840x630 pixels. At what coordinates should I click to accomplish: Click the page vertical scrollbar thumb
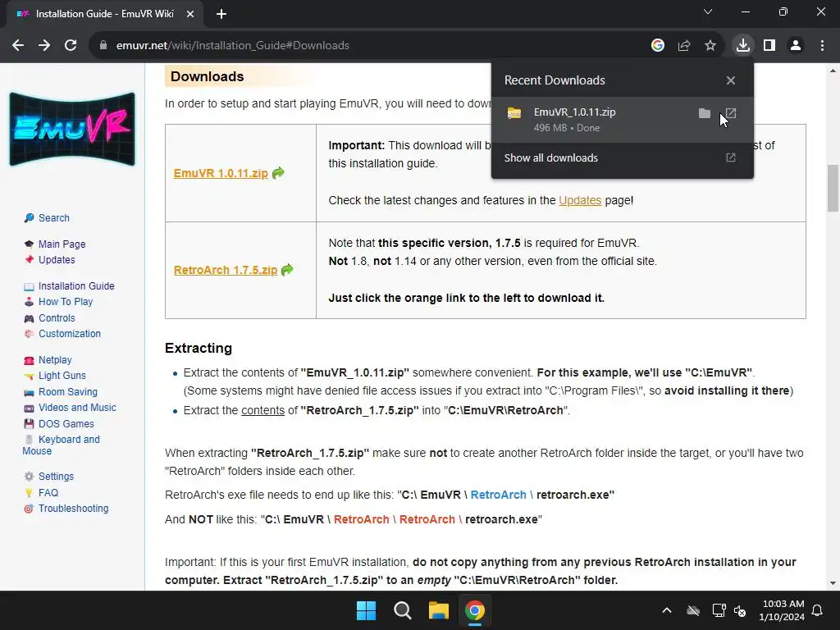[x=833, y=189]
